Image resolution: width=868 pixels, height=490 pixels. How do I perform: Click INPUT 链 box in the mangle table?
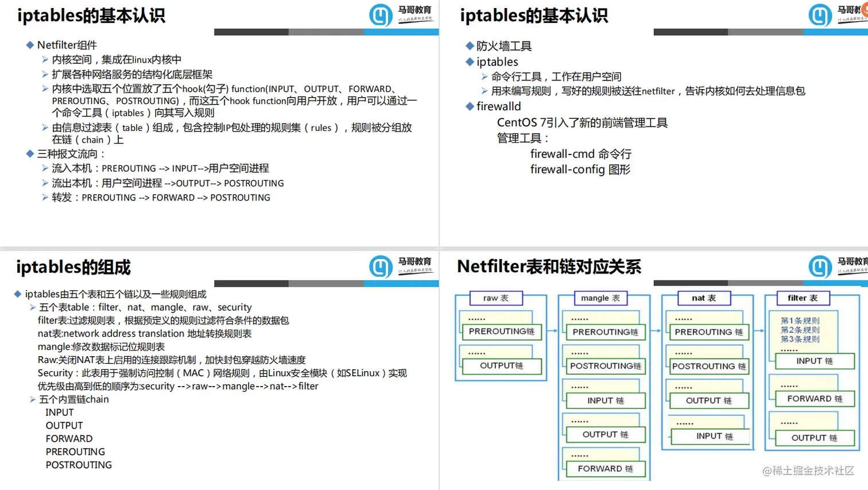606,400
